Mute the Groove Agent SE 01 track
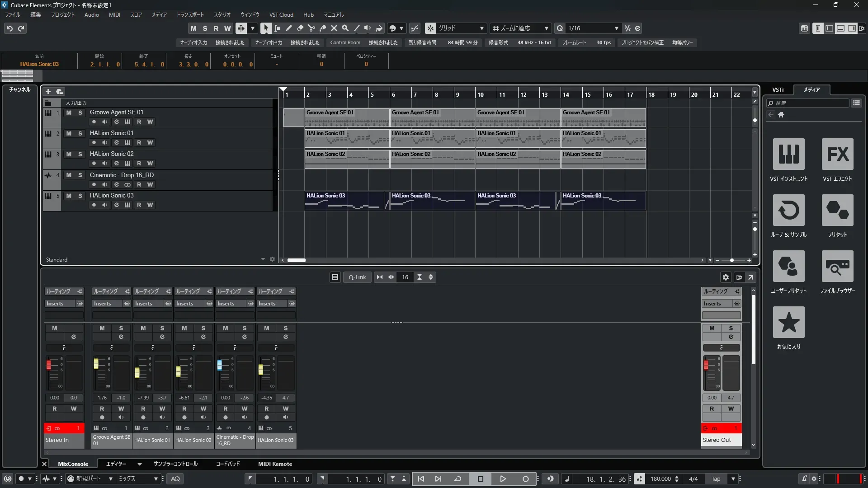Image resolution: width=868 pixels, height=488 pixels. 69,113
